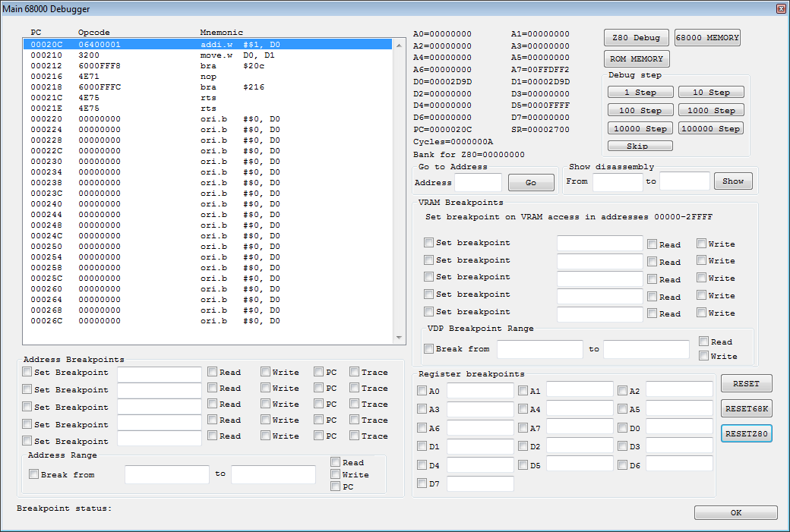The image size is (790, 532).
Task: Select disassembly row 00026C ori.b
Action: click(207, 320)
